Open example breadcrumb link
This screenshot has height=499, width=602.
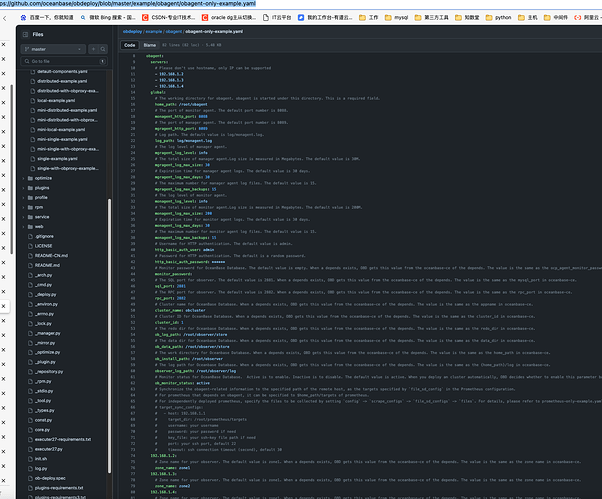(154, 31)
